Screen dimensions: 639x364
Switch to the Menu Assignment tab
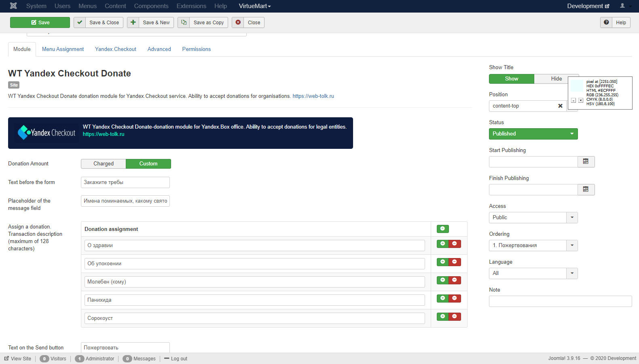click(x=63, y=49)
